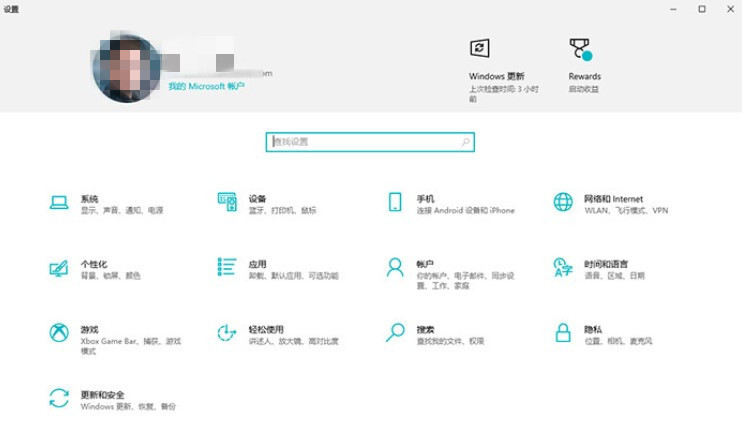
Task: Click the magnifier icon in search box
Action: (x=465, y=142)
